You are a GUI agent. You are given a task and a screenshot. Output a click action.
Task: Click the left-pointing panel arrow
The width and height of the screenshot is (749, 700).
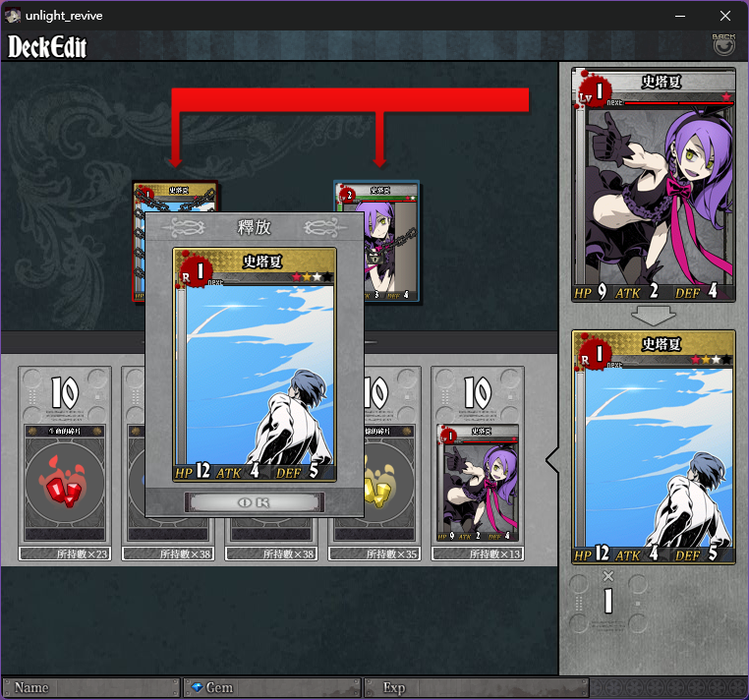tap(552, 460)
